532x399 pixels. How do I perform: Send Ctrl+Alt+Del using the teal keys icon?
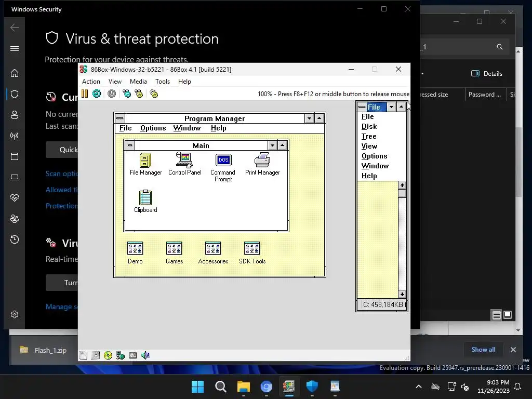127,94
